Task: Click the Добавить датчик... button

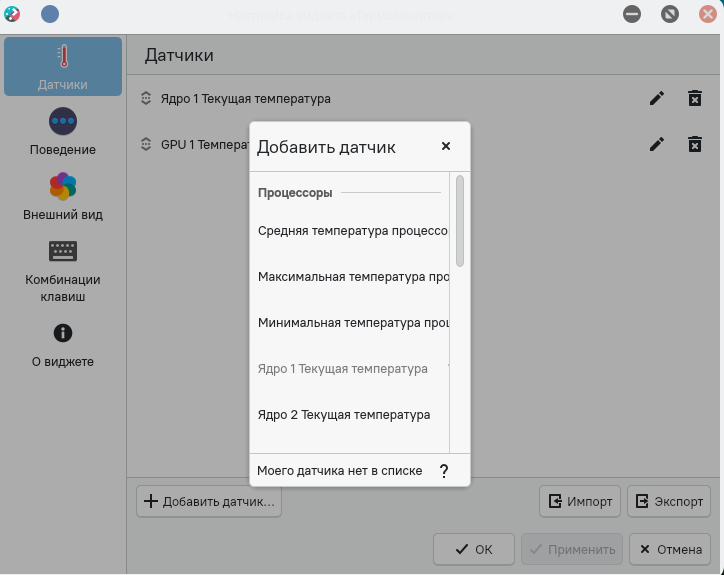Action: click(x=209, y=502)
